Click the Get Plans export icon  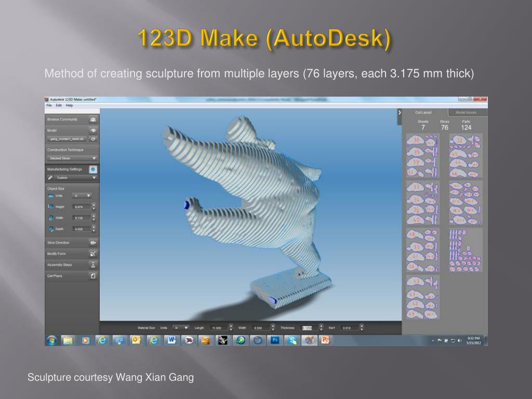point(93,276)
